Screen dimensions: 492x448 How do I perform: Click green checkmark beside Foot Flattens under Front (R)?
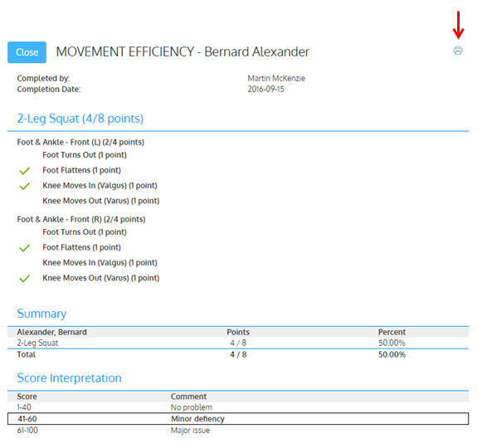[x=24, y=248]
